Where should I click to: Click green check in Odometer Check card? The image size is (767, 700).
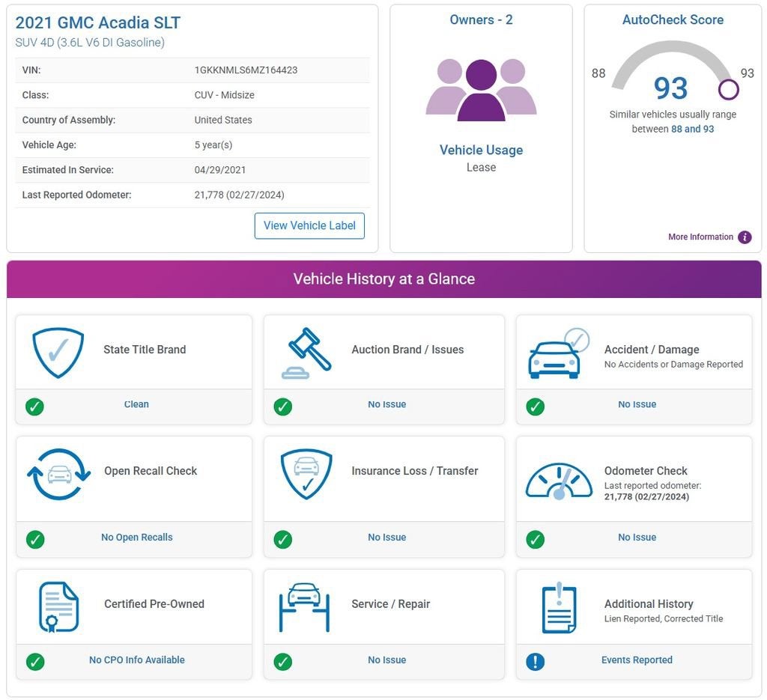tap(535, 539)
